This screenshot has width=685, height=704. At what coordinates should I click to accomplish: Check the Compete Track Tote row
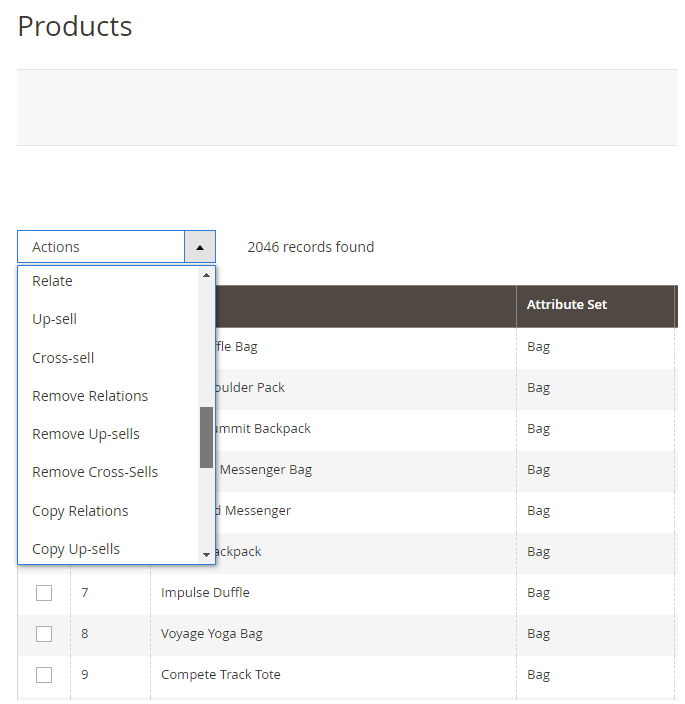pyautogui.click(x=44, y=675)
